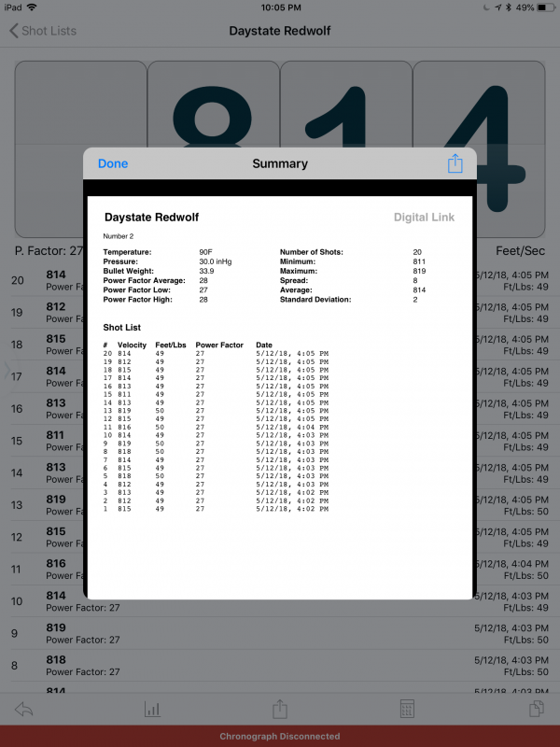Tap the Daystate Redwolf heading in summary
This screenshot has height=747, width=560.
(x=151, y=218)
